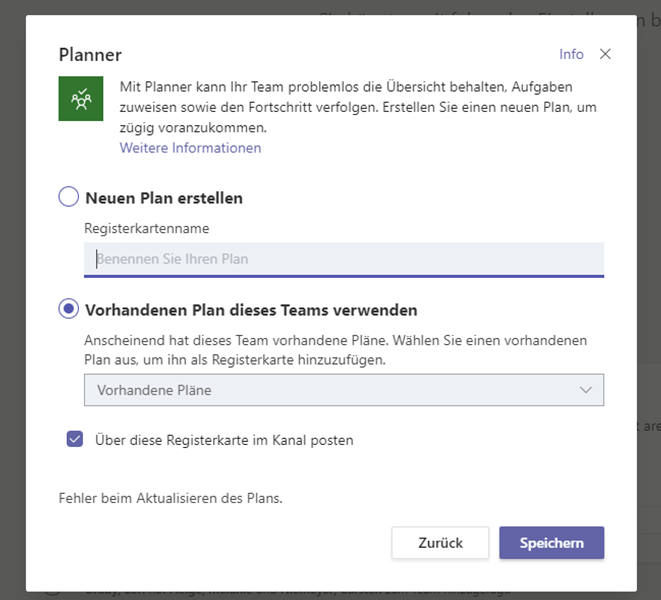Click the Vorhandenen Plan dieses Teams verwenden label
The height and width of the screenshot is (600, 661).
[251, 310]
